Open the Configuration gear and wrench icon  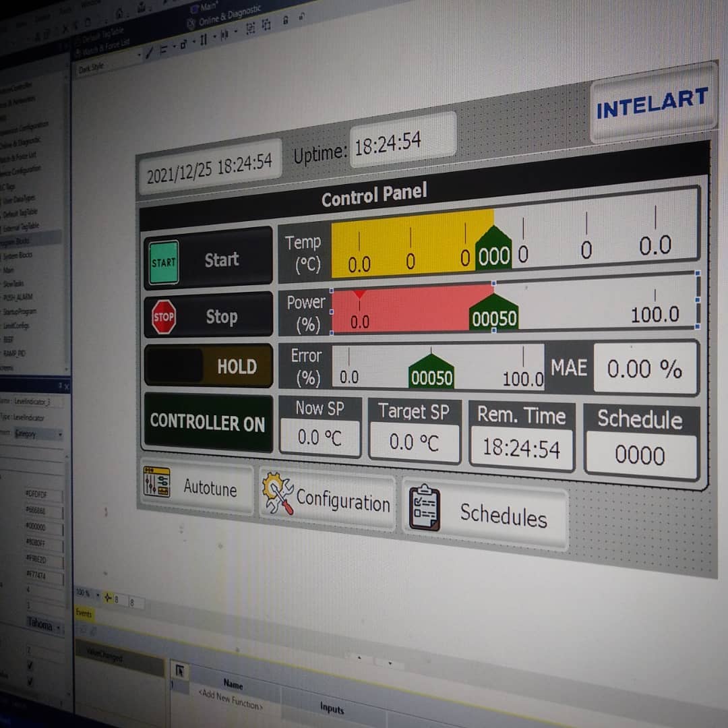[277, 493]
